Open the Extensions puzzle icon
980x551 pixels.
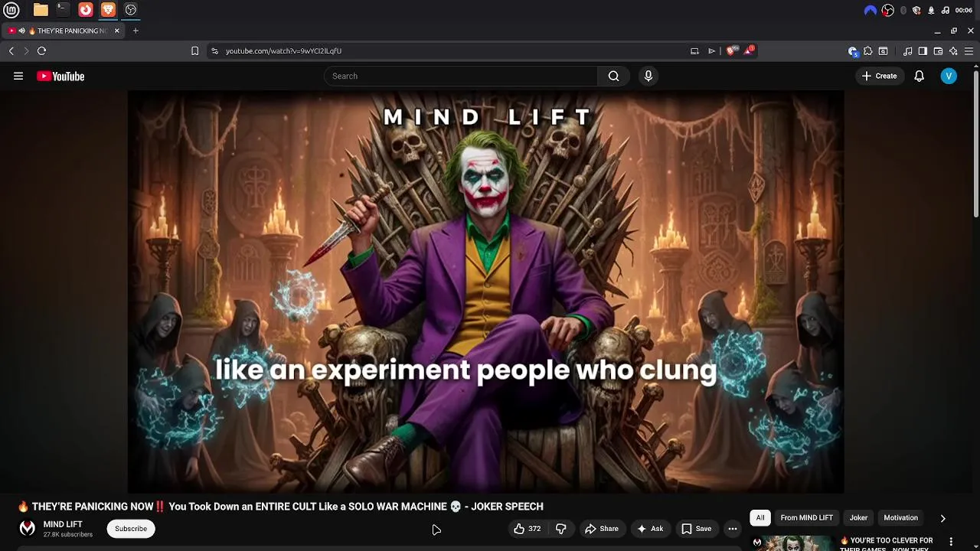pyautogui.click(x=867, y=51)
